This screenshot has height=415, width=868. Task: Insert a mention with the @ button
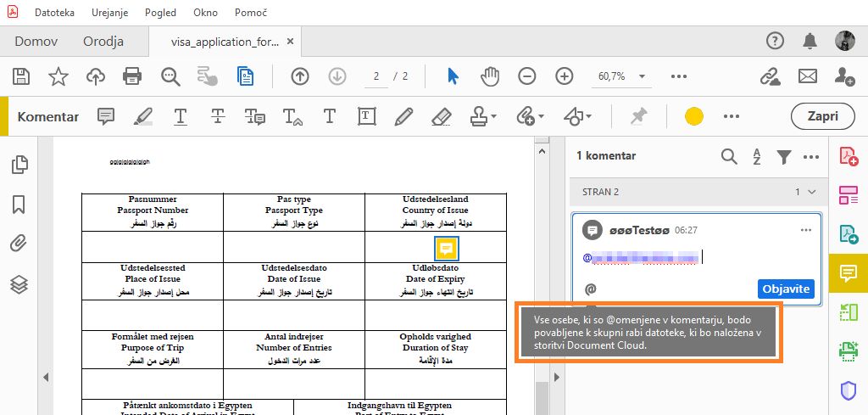pyautogui.click(x=591, y=289)
